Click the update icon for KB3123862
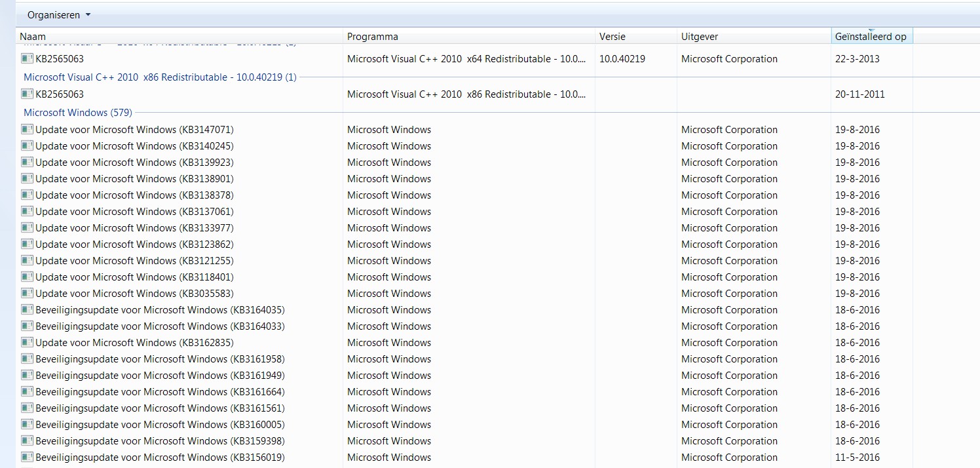The image size is (980, 468). pyautogui.click(x=28, y=244)
